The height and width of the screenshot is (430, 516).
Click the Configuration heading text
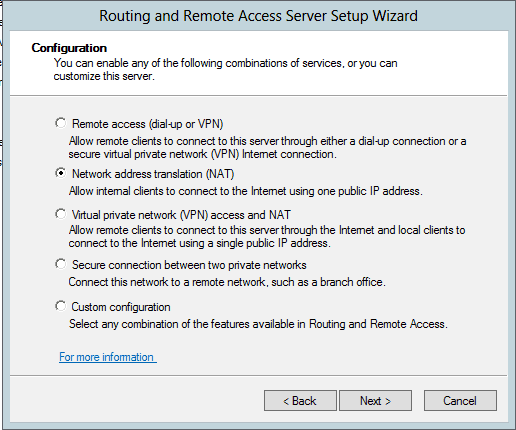click(69, 48)
